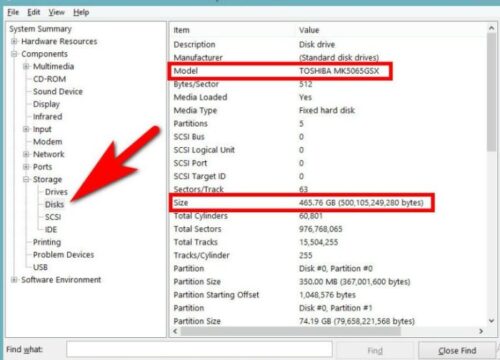Image resolution: width=500 pixels, height=360 pixels.
Task: Select Modem in the tree
Action: pos(48,142)
